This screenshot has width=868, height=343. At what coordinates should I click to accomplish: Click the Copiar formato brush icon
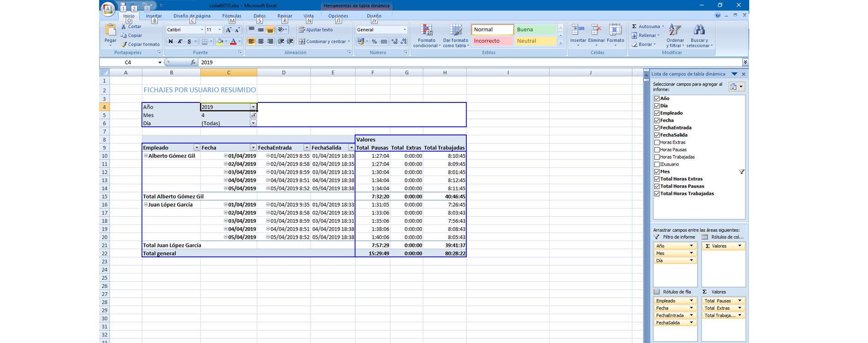pyautogui.click(x=124, y=44)
